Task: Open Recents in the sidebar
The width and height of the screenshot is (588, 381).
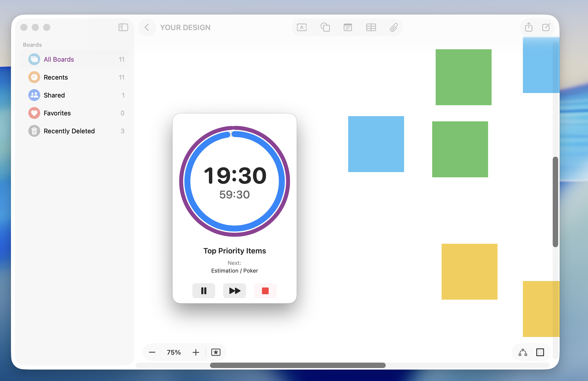Action: point(56,77)
